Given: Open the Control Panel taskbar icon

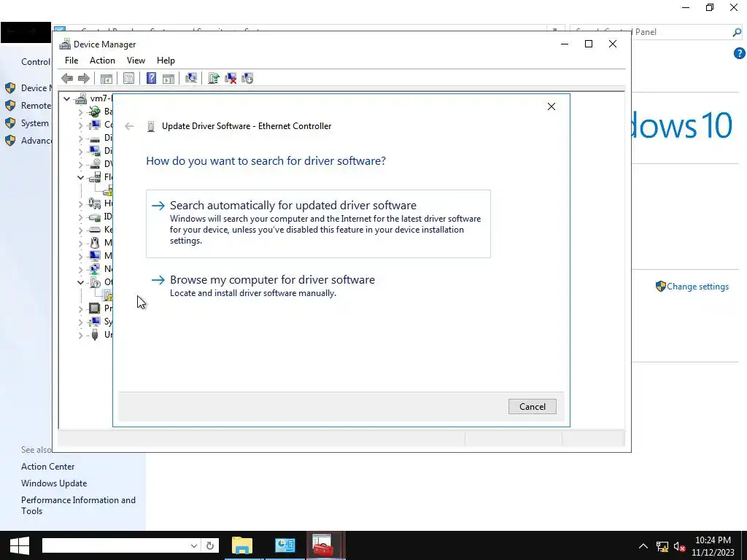Looking at the screenshot, I should coord(285,545).
